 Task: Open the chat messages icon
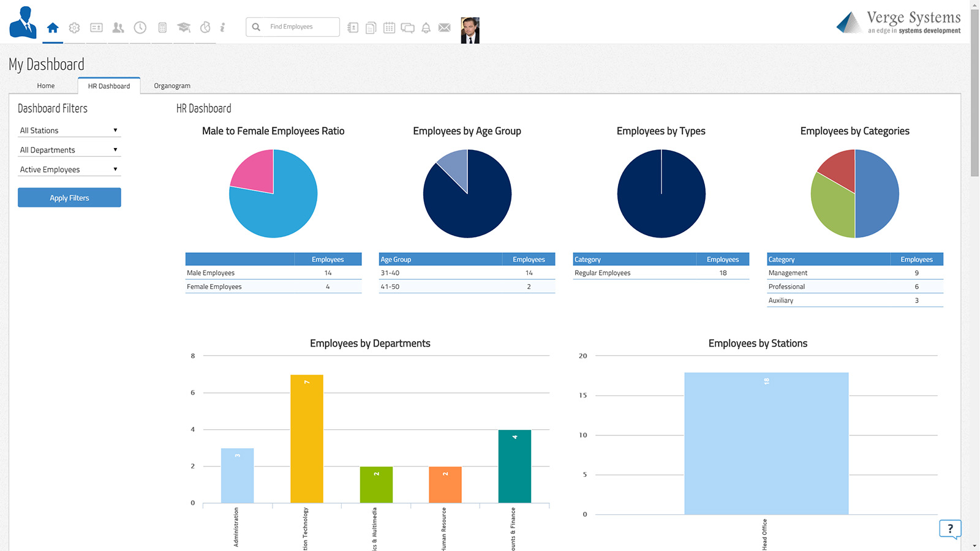407,28
